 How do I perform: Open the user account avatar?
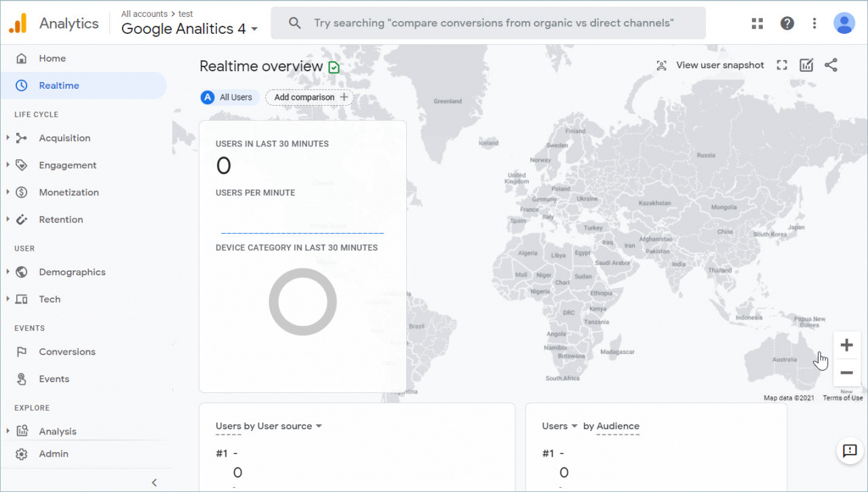click(844, 23)
